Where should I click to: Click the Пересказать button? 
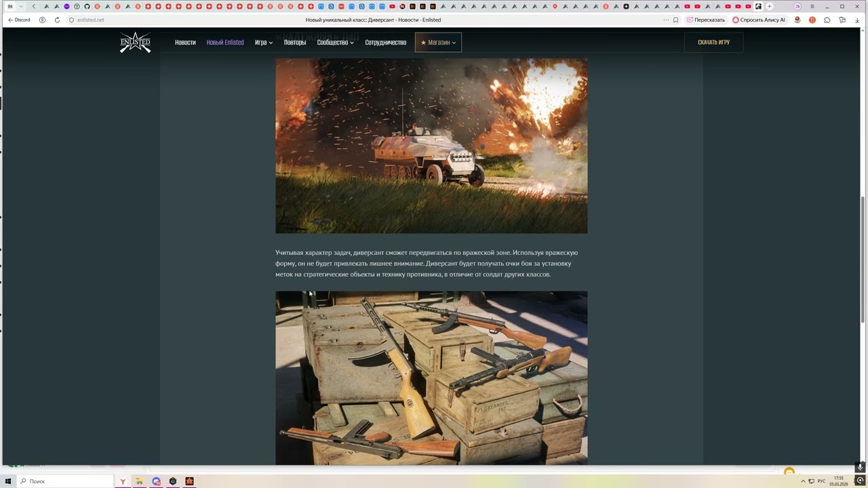706,20
